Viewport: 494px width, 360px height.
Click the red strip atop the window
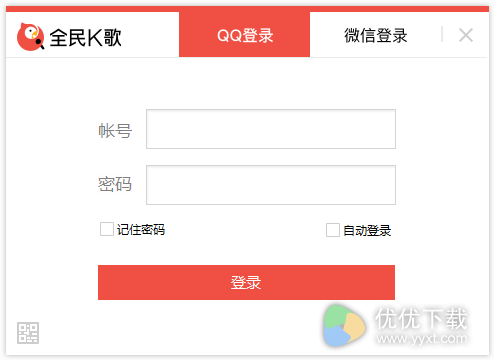pyautogui.click(x=247, y=9)
